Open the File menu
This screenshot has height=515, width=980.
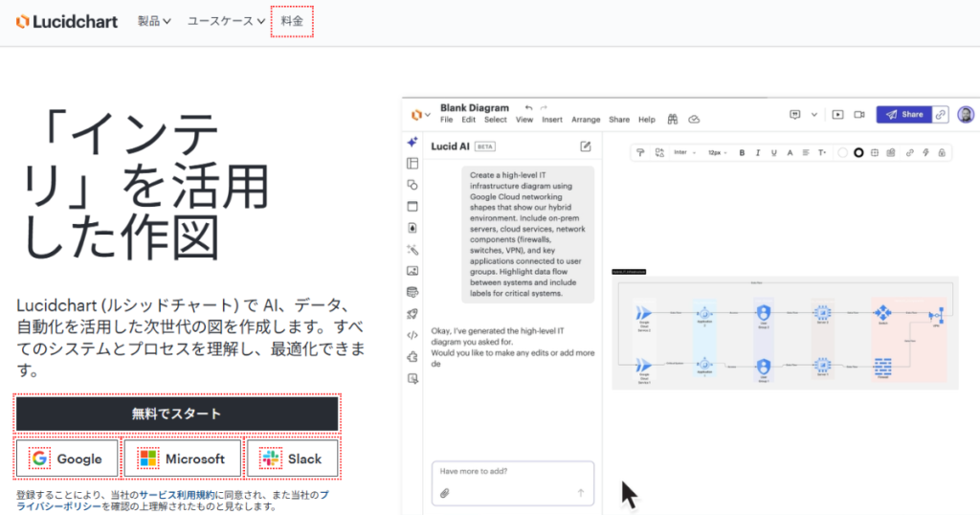[446, 120]
